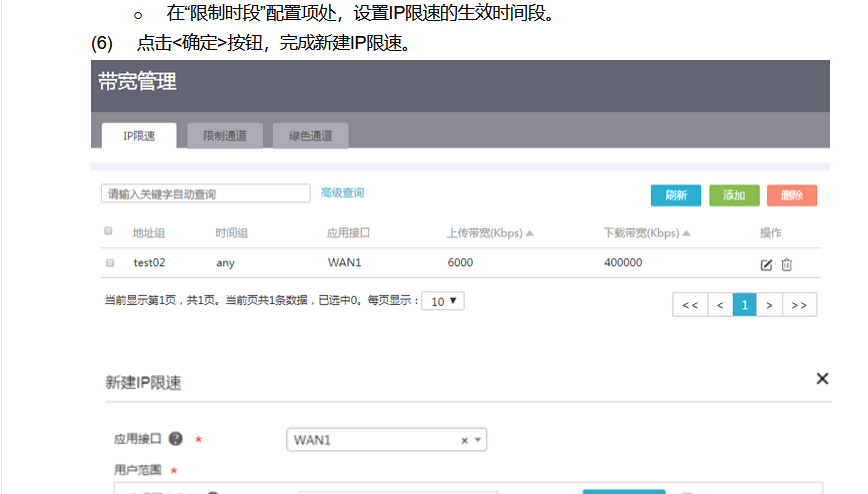Select the IP限速 tab
The height and width of the screenshot is (494, 868).
(x=139, y=136)
